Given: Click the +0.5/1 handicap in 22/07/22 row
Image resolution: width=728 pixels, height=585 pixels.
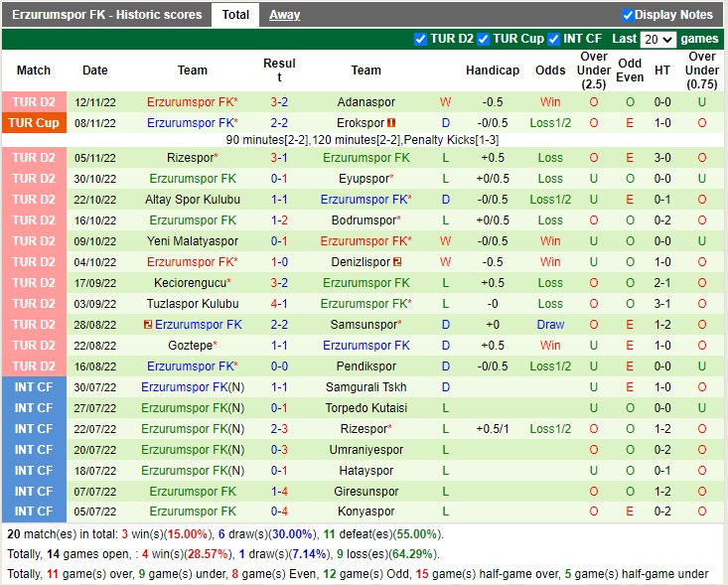Looking at the screenshot, I should coord(493,429).
